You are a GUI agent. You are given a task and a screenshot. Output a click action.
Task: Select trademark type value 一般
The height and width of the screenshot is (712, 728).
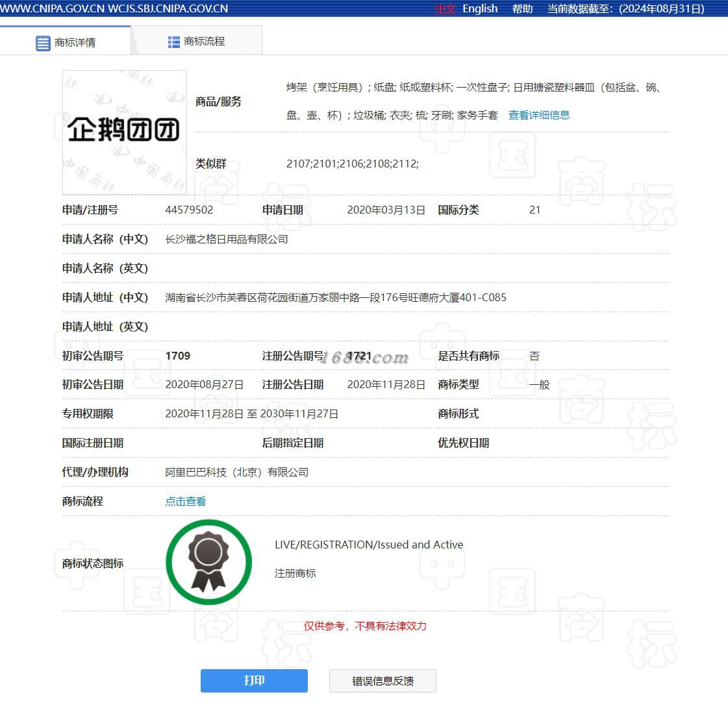click(x=540, y=385)
